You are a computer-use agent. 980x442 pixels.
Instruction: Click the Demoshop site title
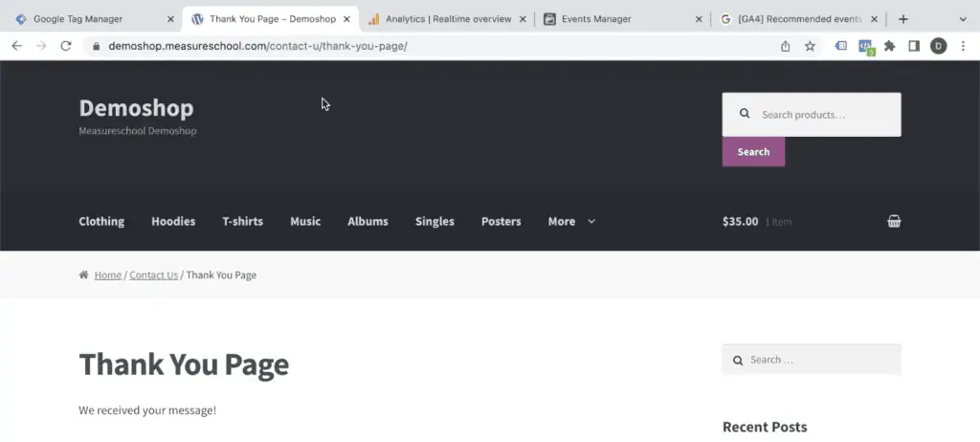[136, 108]
